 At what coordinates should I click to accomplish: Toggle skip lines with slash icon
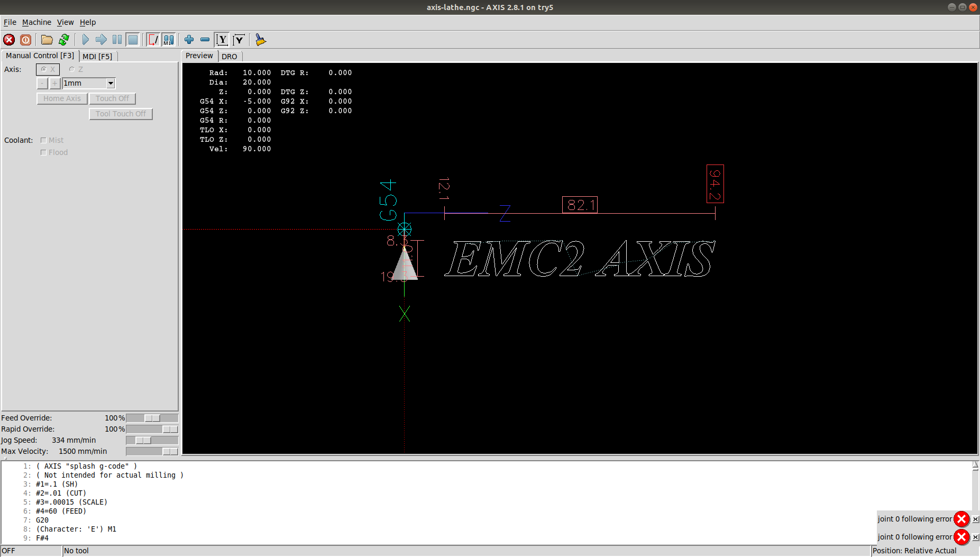tap(153, 40)
